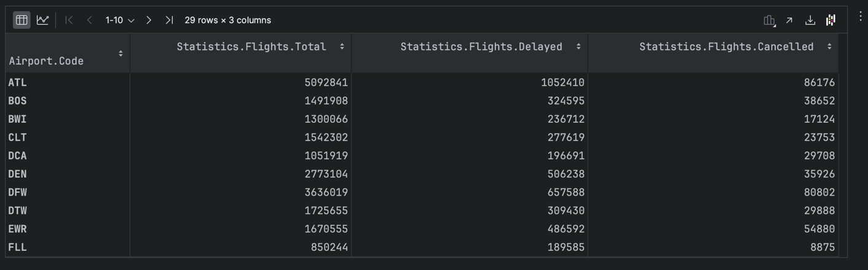Open the vertical three-dot more menu
The width and height of the screenshot is (868, 270).
point(860,17)
